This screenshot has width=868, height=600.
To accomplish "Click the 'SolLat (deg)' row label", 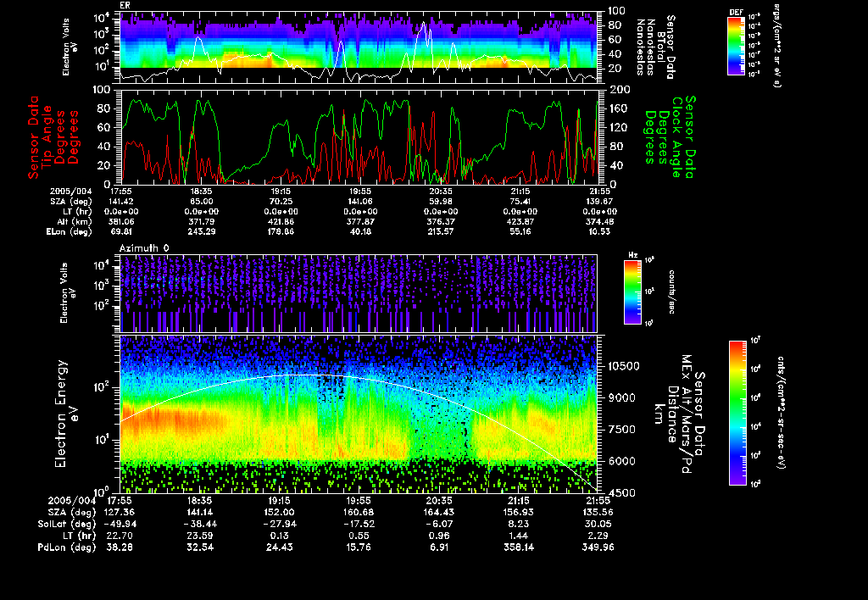I will click(66, 525).
